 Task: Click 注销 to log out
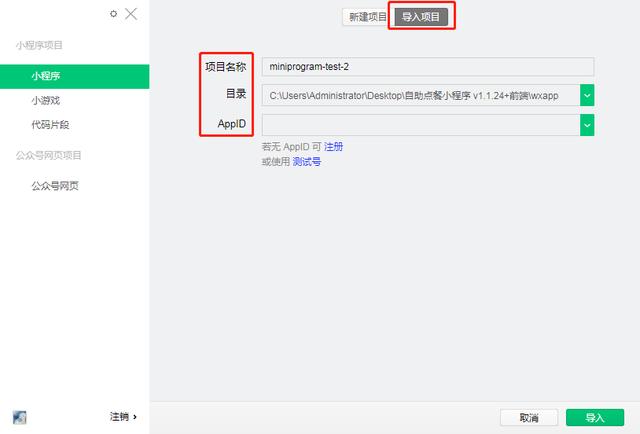(119, 416)
